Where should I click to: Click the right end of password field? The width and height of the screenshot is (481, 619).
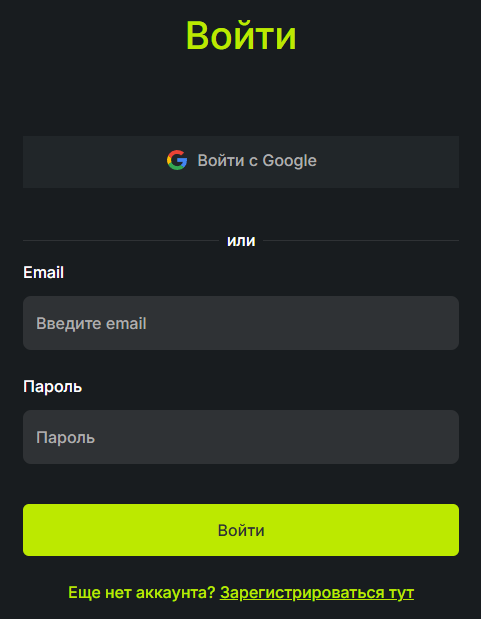[446, 437]
